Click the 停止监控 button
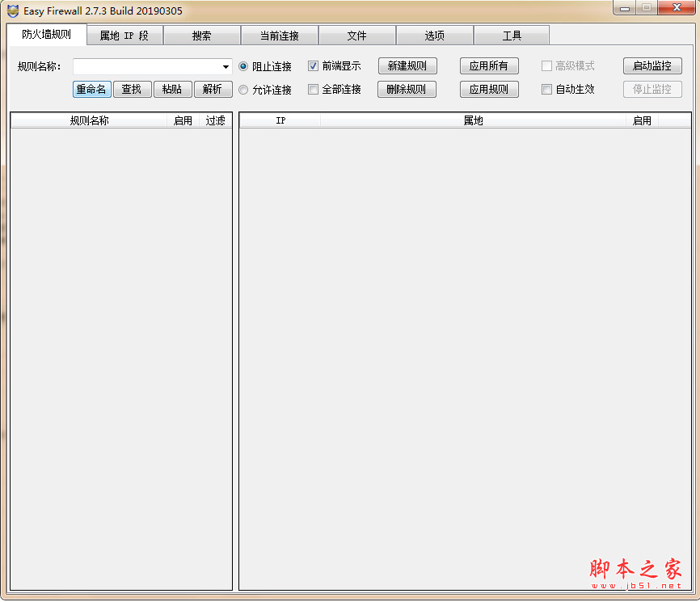 pos(652,89)
